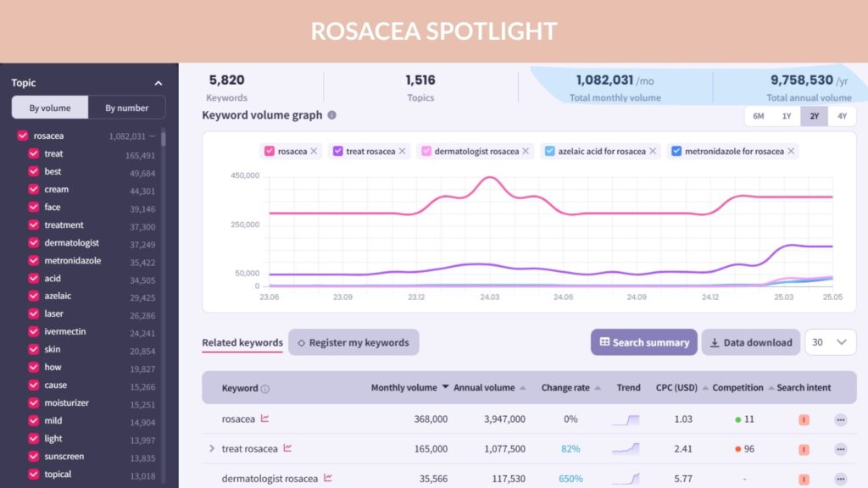868x488 pixels.
Task: Open trend chart icon next to rosacea keyword
Action: 265,419
